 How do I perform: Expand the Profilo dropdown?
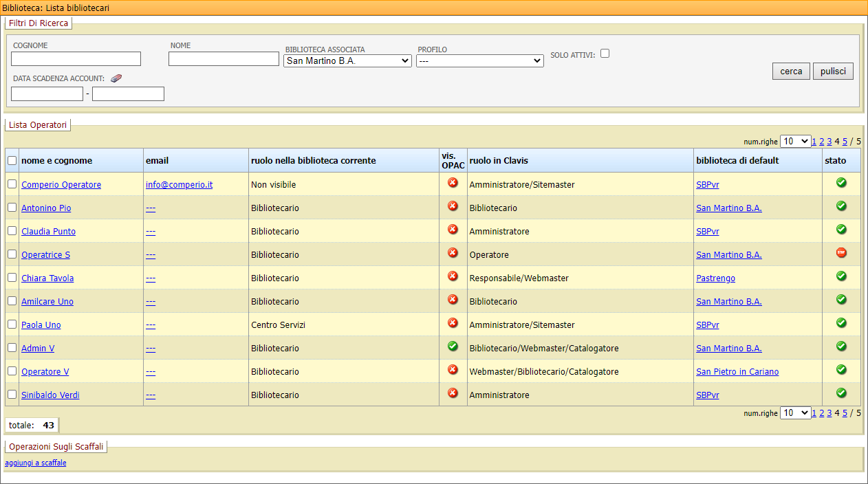click(479, 60)
